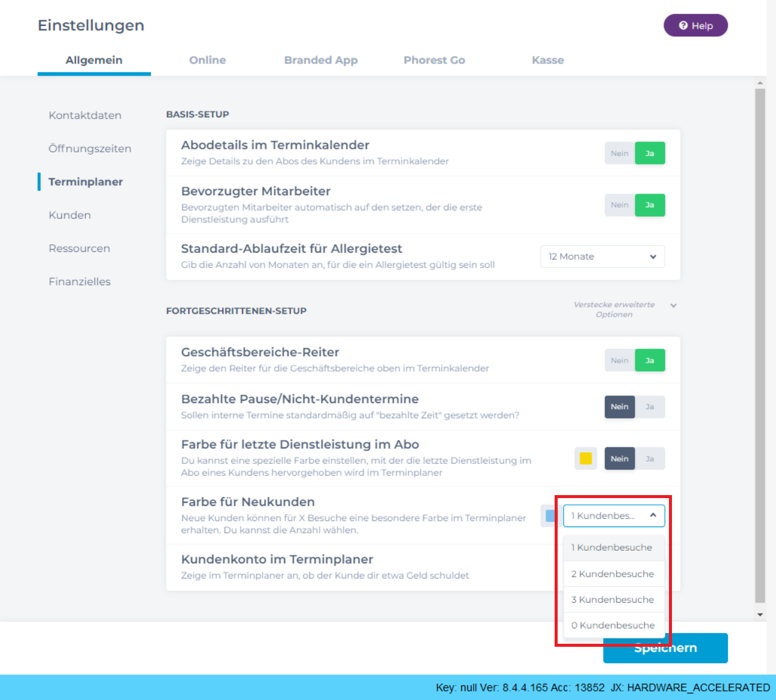Click the blue Neukunden color swatch
The image size is (776, 700).
tap(550, 516)
